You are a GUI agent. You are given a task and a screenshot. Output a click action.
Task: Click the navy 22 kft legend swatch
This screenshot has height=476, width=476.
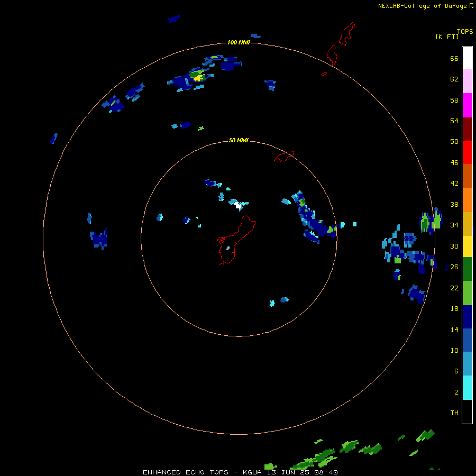pos(467,317)
